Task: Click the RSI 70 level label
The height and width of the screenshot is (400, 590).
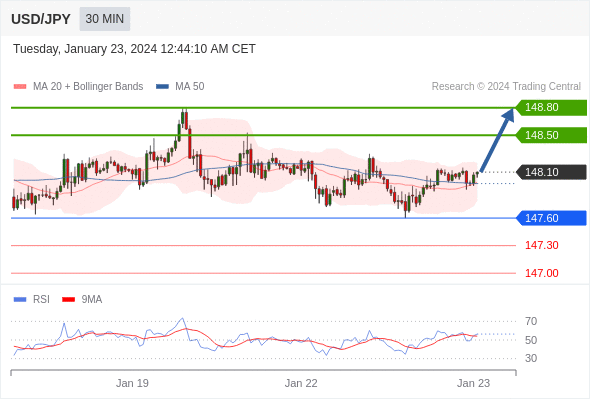Action: coord(531,321)
